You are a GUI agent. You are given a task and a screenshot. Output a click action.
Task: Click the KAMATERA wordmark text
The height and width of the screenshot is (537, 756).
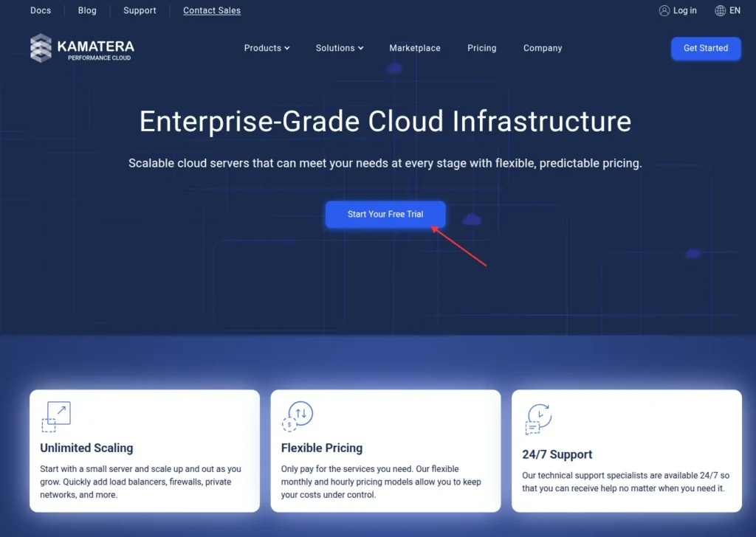[x=95, y=46]
